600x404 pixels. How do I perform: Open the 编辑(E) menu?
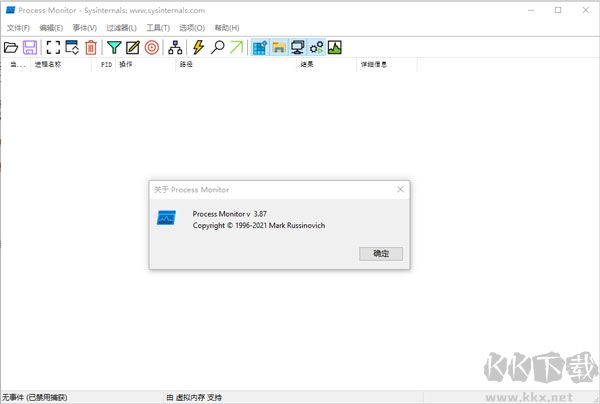[51, 28]
